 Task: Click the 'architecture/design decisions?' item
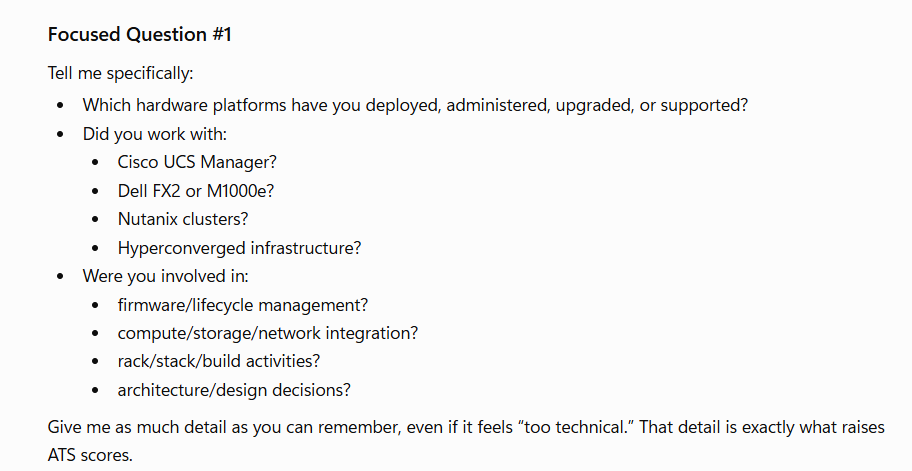tap(234, 390)
